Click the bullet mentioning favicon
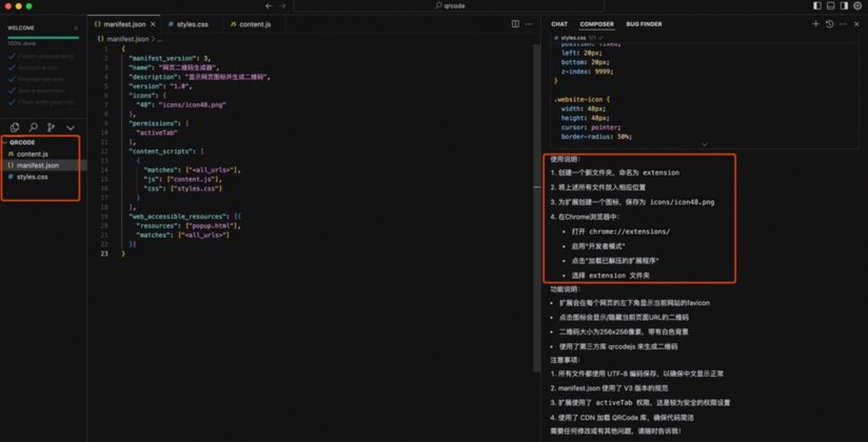Screen dimensions: 868x442 [x=634, y=303]
